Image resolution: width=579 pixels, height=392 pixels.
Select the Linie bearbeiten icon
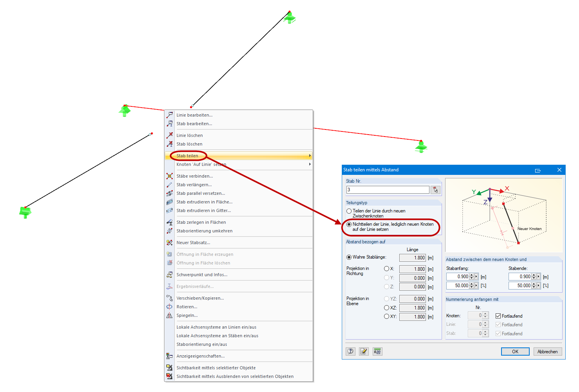coord(170,115)
